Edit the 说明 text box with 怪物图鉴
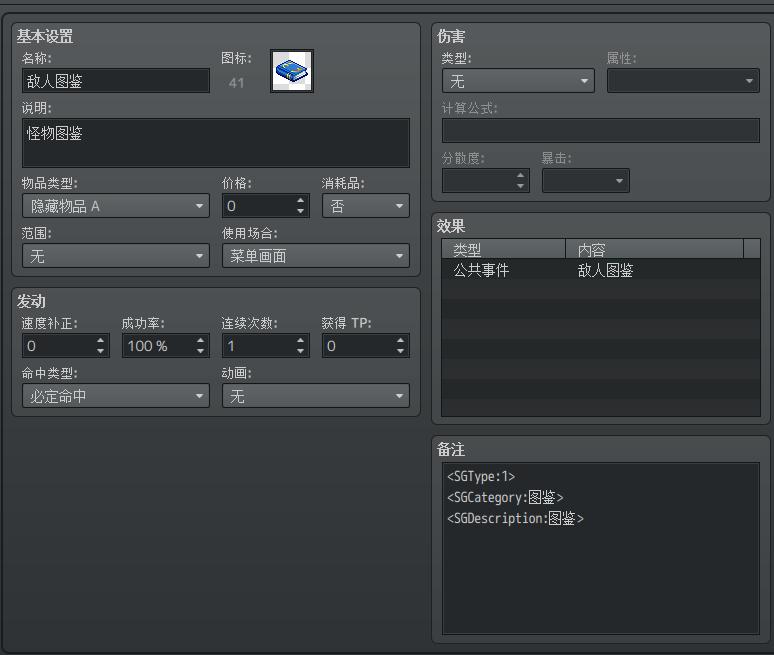Image resolution: width=774 pixels, height=655 pixels. coord(216,143)
